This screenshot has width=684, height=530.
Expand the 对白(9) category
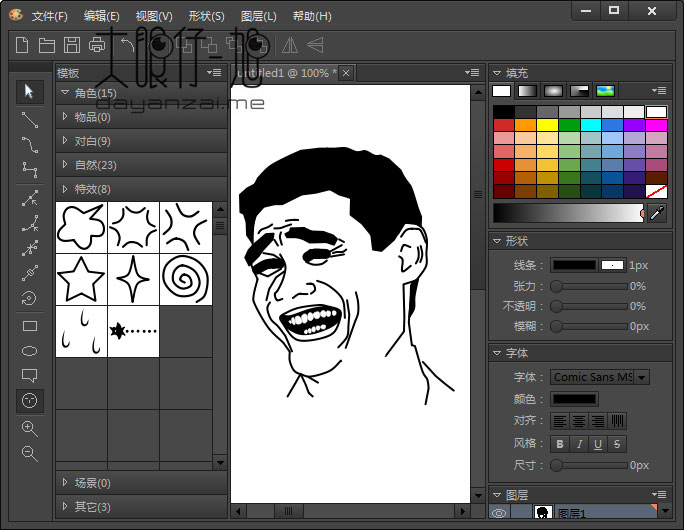click(x=141, y=141)
